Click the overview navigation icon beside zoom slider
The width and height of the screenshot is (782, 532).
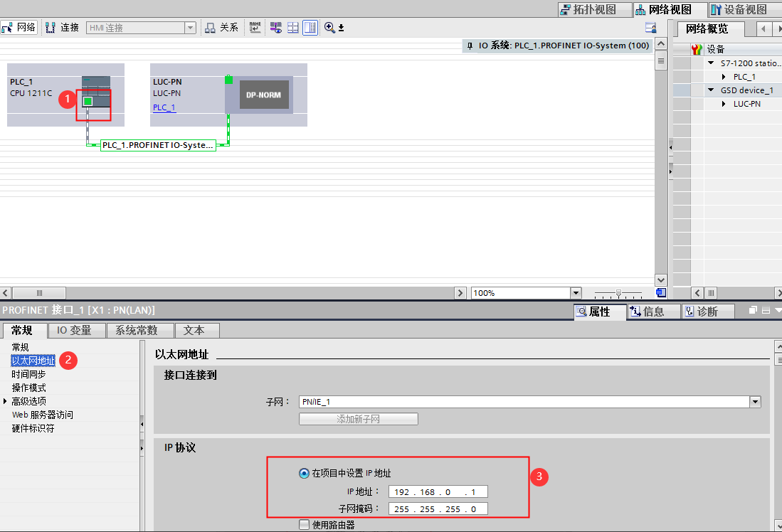pyautogui.click(x=661, y=292)
